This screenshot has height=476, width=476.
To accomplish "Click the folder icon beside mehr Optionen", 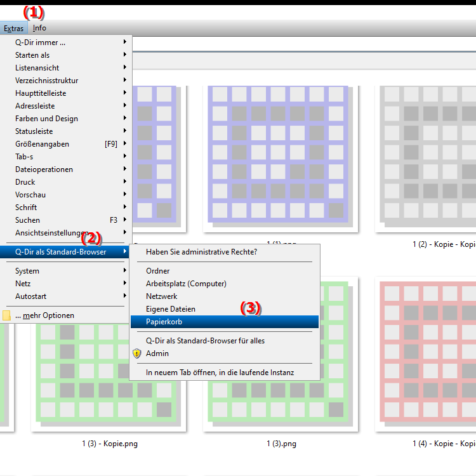I will pyautogui.click(x=6, y=315).
